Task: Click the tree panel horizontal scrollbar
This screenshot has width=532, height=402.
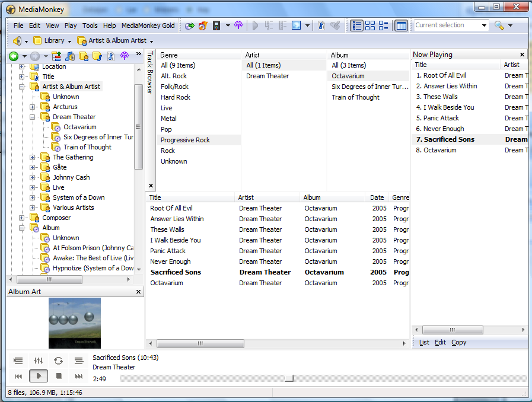Action: (x=50, y=279)
